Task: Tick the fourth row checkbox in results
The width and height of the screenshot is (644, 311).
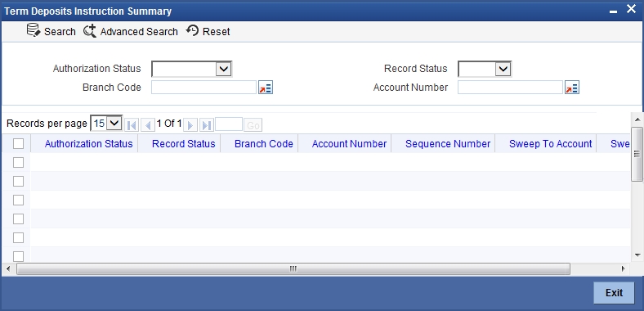Action: tap(19, 219)
